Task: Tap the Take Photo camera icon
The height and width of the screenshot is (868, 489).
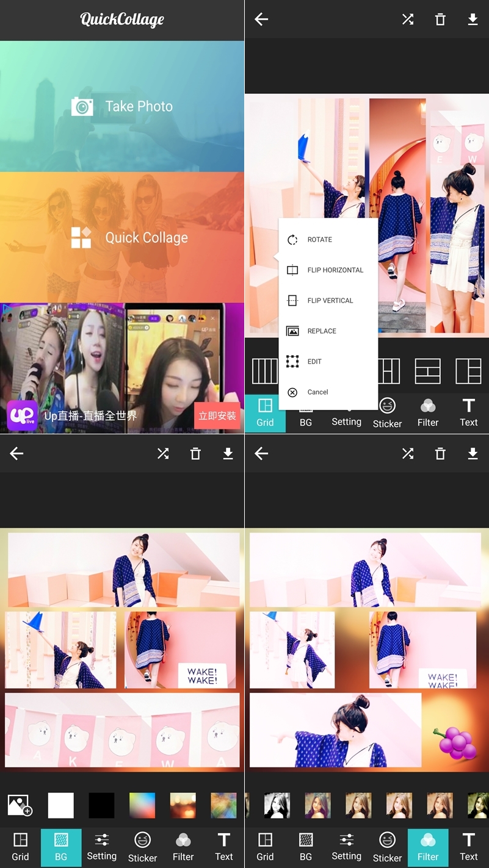Action: (82, 107)
